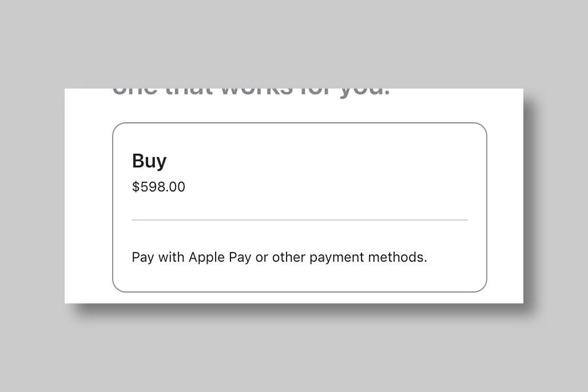Click the word "Pay" starting the description
This screenshot has width=588, height=392.
click(143, 257)
